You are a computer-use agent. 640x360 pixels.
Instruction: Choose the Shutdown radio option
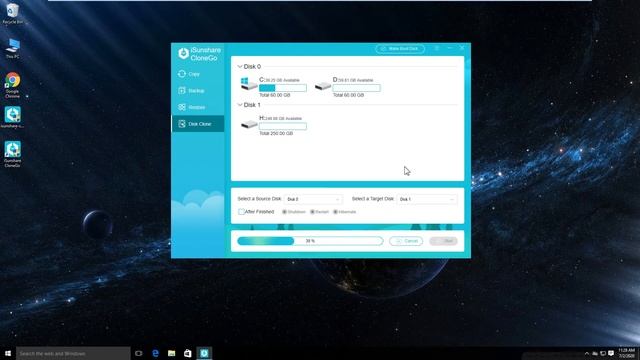[x=284, y=212]
